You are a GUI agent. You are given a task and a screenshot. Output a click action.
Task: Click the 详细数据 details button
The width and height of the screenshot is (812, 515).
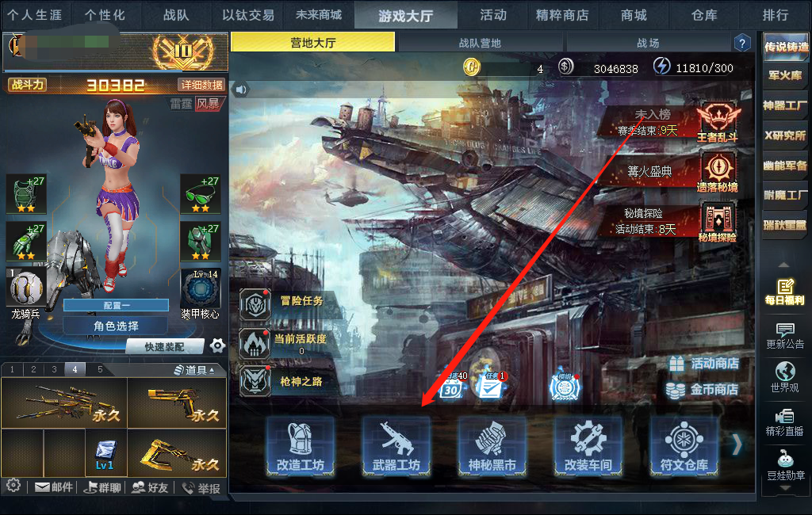click(x=201, y=85)
